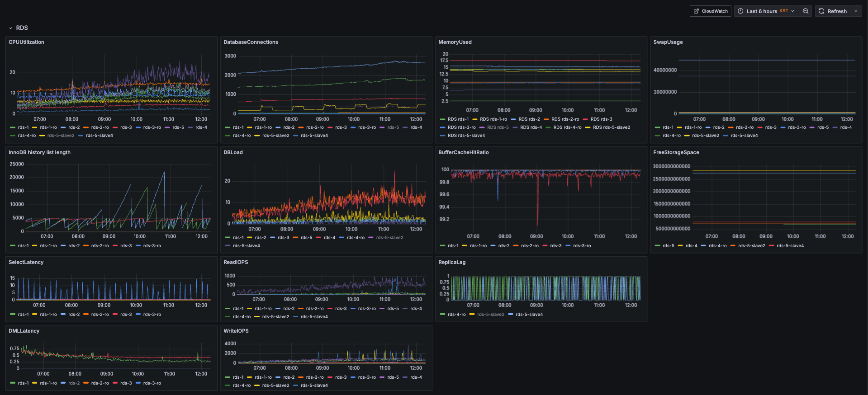Click the clock icon in time picker

pos(740,11)
